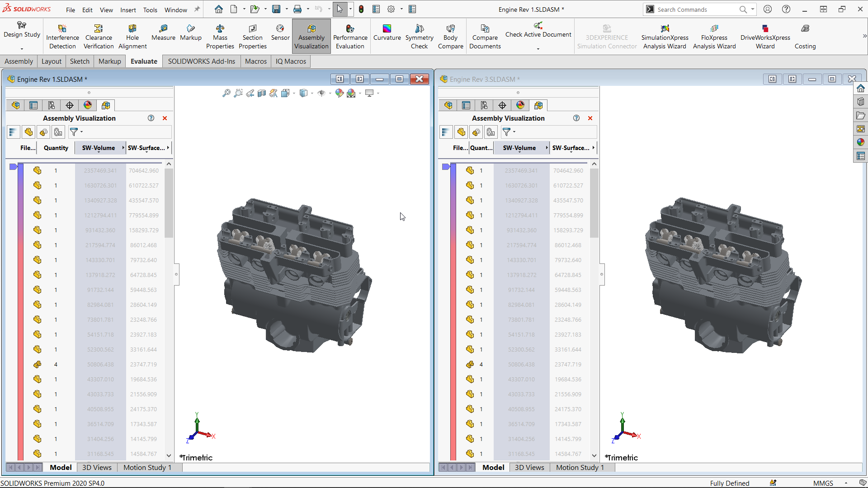Click Markup tool in Evaluate ribbon
This screenshot has width=868, height=488.
click(191, 33)
